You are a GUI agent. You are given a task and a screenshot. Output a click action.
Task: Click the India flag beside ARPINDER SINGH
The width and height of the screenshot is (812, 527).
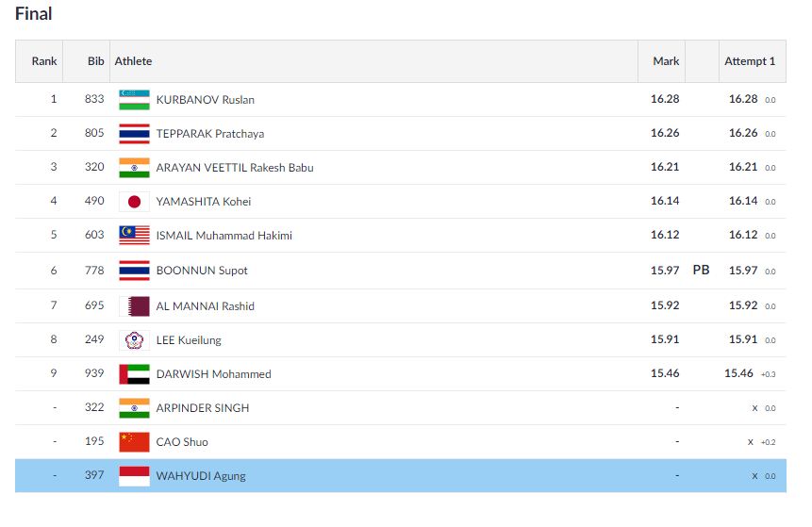[x=134, y=408]
